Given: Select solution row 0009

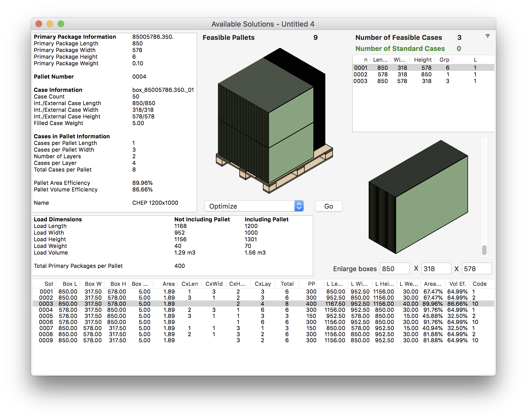Looking at the screenshot, I should [263, 340].
